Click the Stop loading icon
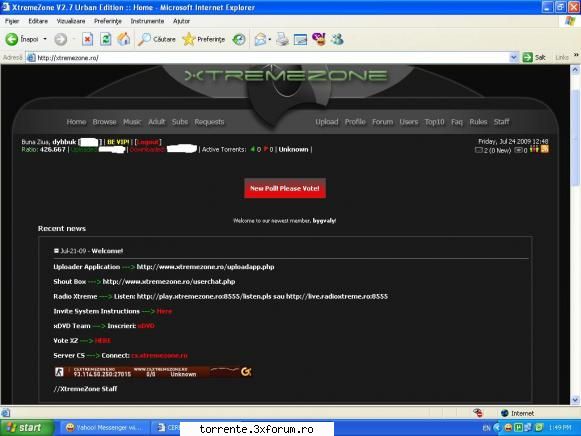581x436 pixels. [87, 39]
